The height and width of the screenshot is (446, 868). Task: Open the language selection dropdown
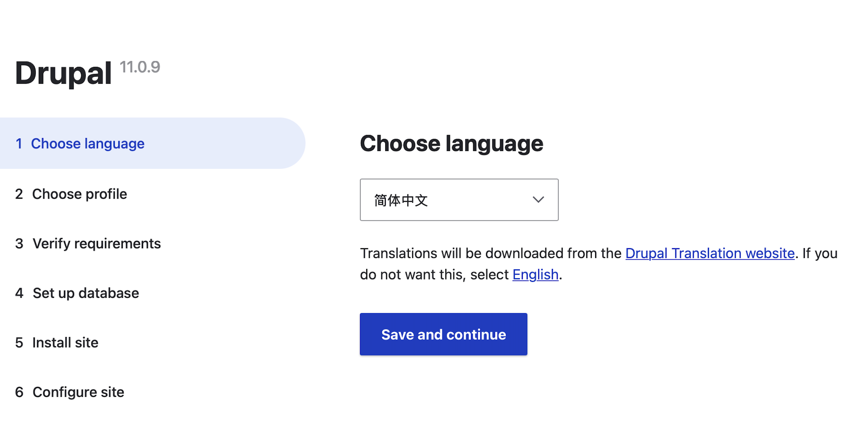tap(459, 200)
